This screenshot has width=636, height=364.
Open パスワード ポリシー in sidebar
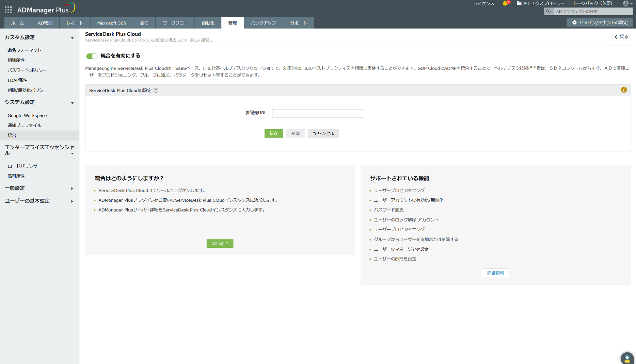(x=27, y=70)
